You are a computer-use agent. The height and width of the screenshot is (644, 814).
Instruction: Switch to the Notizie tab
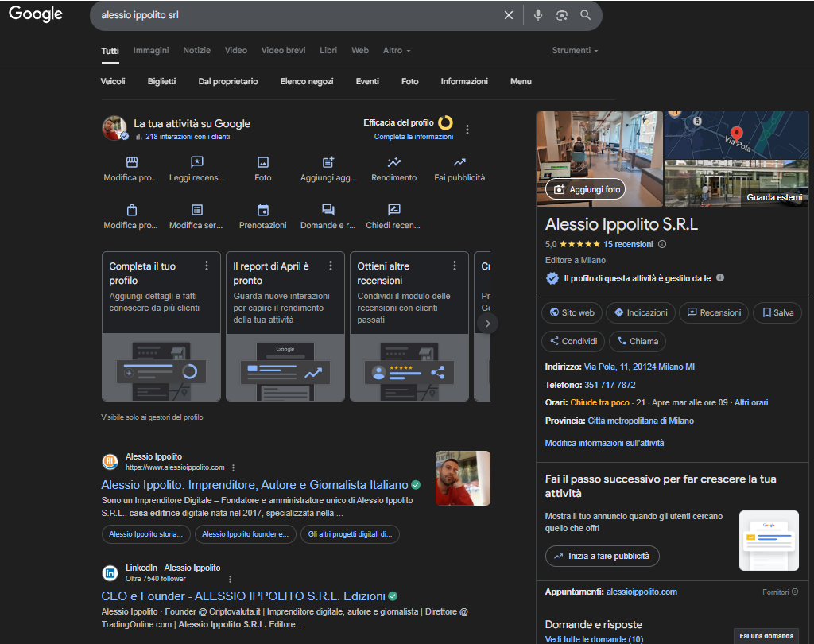197,50
